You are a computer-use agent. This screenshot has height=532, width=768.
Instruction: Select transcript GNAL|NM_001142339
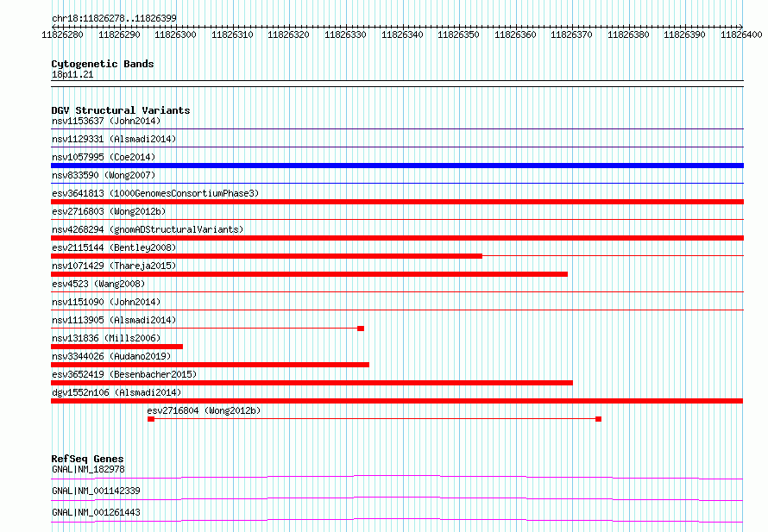pyautogui.click(x=96, y=491)
